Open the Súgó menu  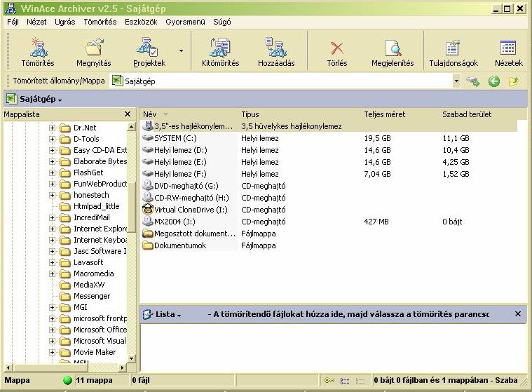click(222, 22)
